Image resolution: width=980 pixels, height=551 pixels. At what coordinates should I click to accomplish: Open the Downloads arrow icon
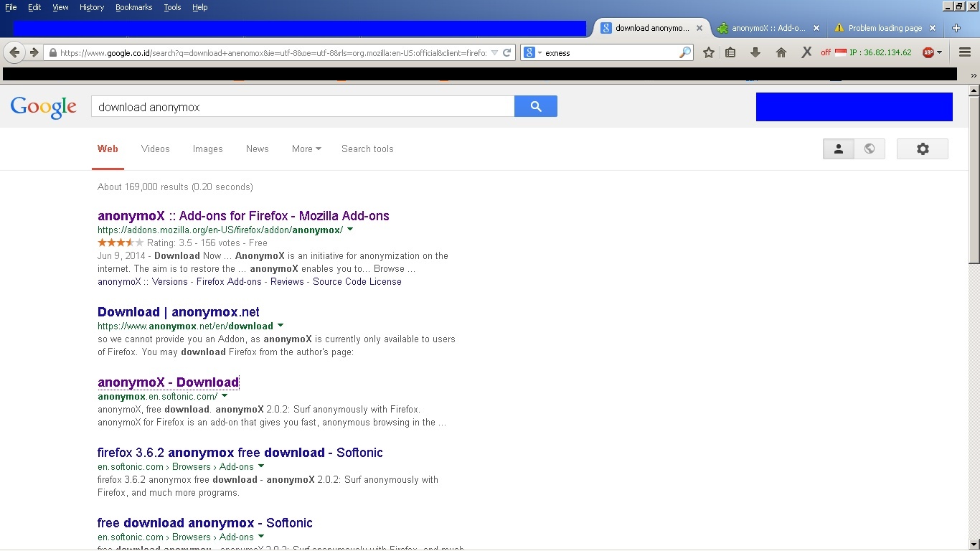[755, 52]
